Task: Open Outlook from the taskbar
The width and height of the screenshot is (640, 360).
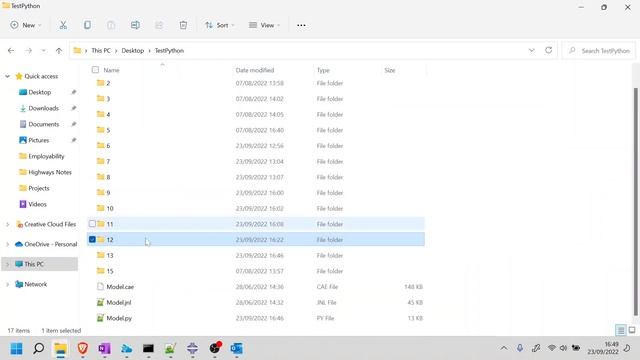Action: (236, 349)
